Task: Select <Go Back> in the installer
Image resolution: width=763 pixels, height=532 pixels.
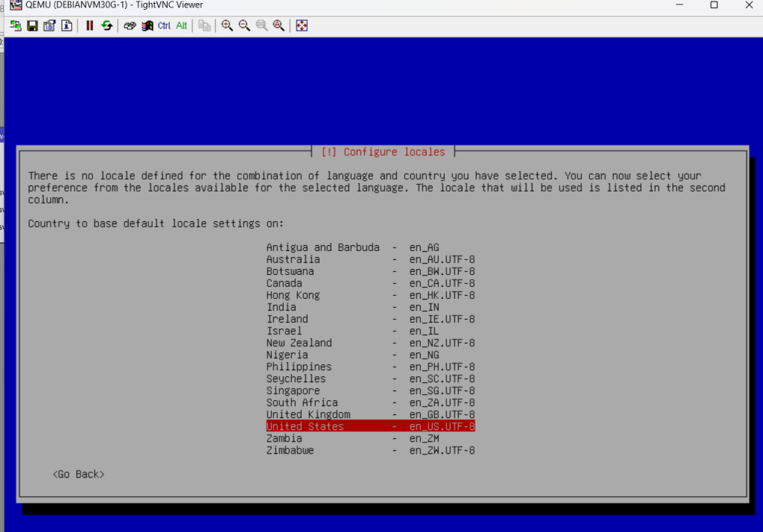Action: pos(78,474)
